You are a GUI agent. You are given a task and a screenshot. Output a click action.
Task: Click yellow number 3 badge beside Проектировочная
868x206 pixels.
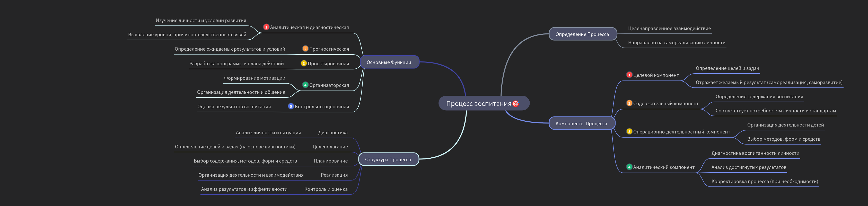[x=304, y=64]
